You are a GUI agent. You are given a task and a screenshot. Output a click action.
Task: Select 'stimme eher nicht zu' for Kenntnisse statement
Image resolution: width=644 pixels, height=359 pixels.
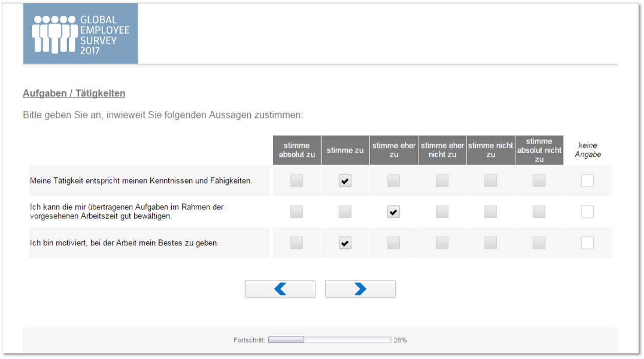pos(442,180)
